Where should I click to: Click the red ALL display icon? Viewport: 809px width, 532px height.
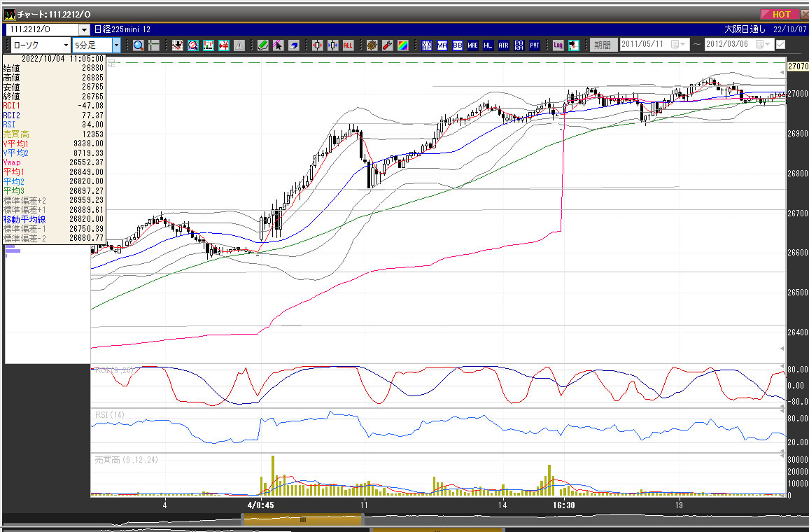(348, 45)
